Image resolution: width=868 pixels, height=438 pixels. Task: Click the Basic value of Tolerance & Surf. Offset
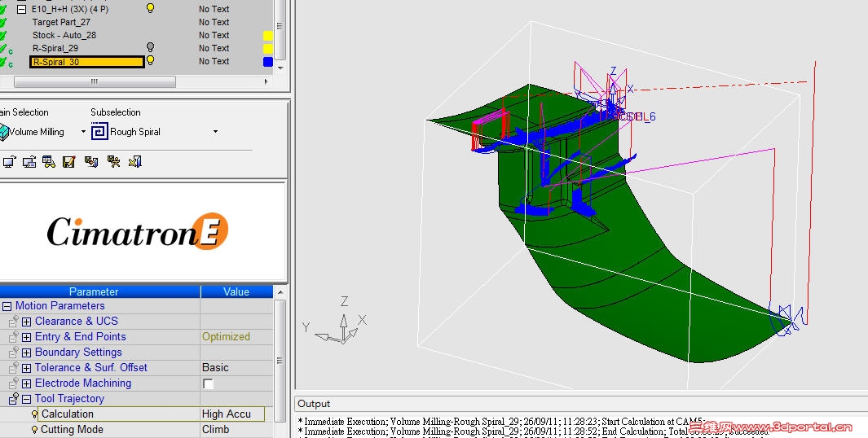tap(215, 367)
